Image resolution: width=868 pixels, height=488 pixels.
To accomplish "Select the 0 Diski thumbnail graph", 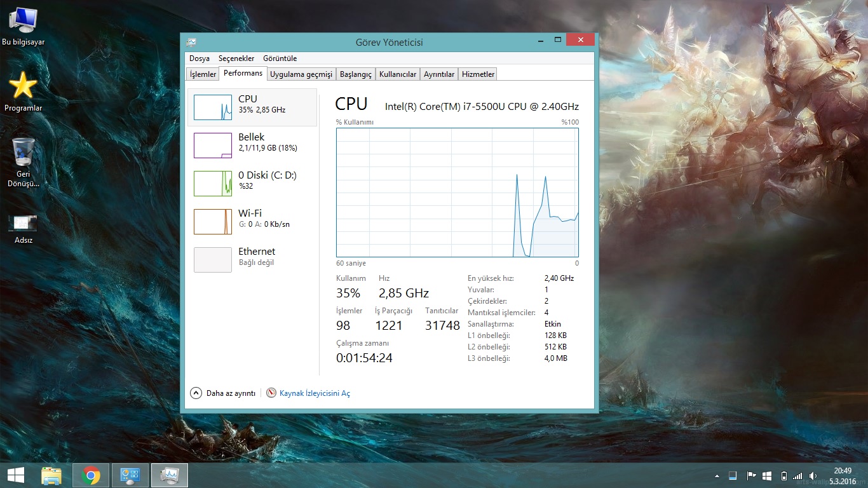I will (213, 184).
